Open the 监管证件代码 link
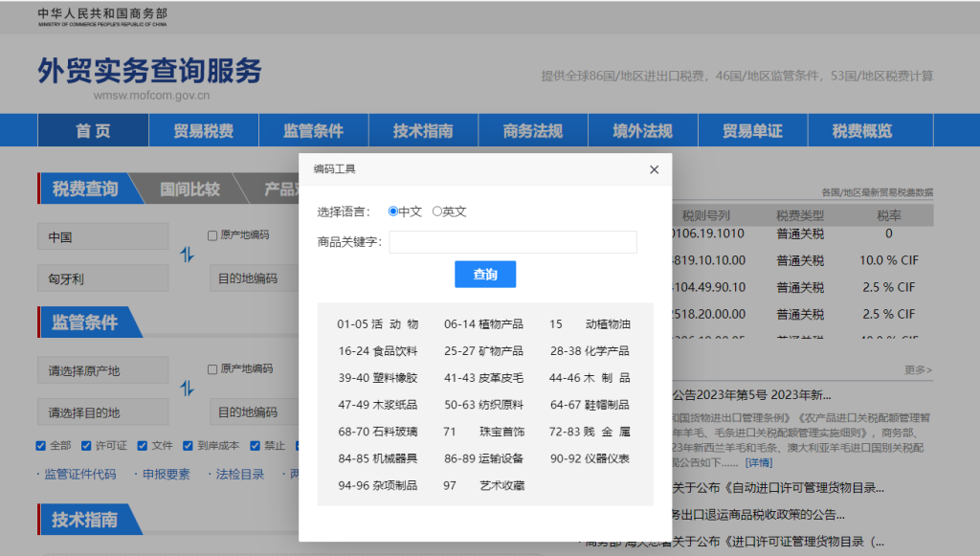This screenshot has width=980, height=556. pos(80,474)
